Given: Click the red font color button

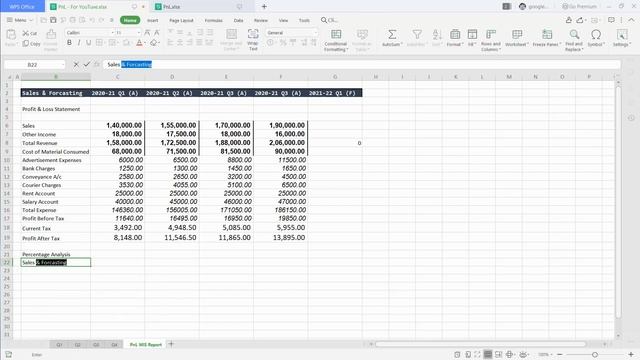Looking at the screenshot, I should pos(139,43).
